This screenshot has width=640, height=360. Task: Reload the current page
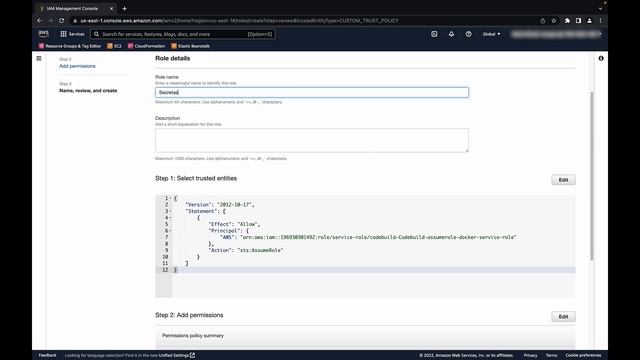[62, 20]
